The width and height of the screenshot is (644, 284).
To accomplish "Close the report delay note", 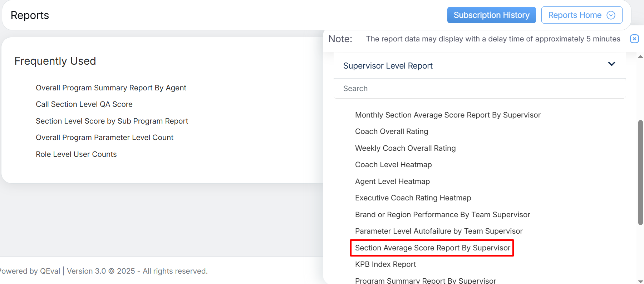I will tap(634, 39).
